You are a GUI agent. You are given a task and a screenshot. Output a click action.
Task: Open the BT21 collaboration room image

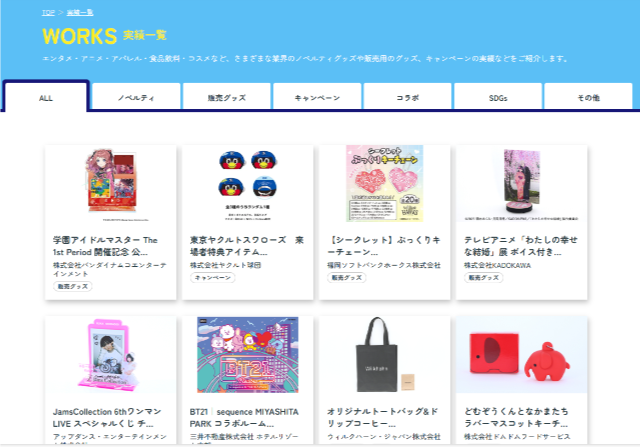pyautogui.click(x=248, y=355)
